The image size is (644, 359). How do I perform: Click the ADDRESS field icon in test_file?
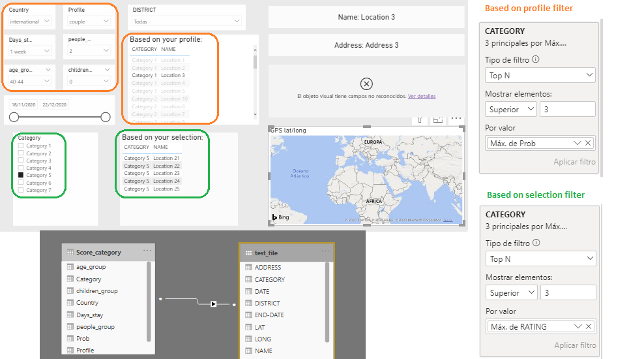[x=248, y=268]
